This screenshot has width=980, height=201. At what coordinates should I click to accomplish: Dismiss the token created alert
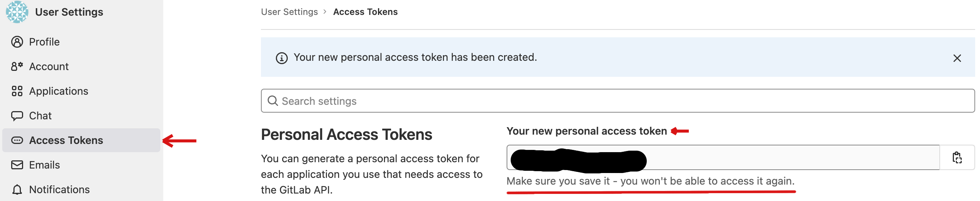point(957,58)
